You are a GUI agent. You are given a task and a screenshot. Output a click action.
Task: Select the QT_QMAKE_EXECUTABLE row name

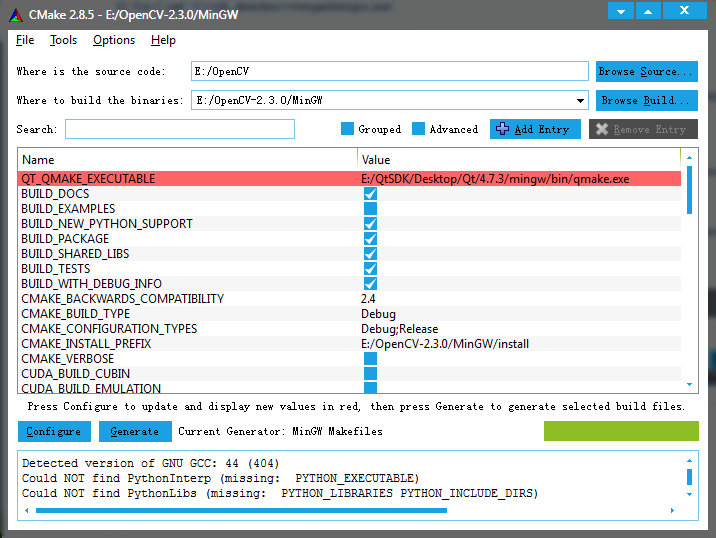[x=88, y=179]
